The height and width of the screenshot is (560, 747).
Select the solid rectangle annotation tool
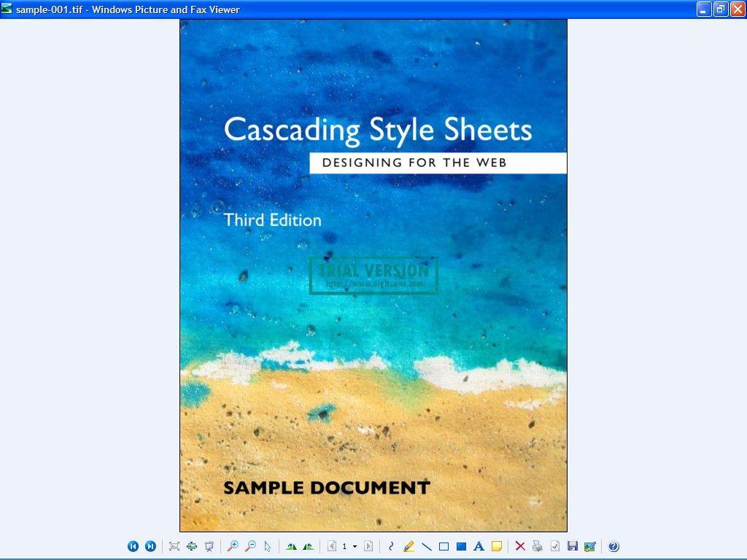pyautogui.click(x=461, y=546)
